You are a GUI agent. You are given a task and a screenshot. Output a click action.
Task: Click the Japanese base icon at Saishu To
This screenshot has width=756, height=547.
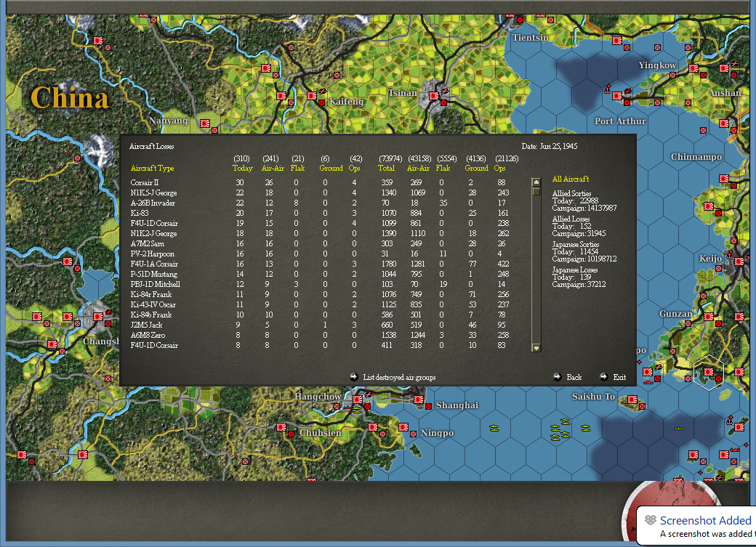click(632, 400)
